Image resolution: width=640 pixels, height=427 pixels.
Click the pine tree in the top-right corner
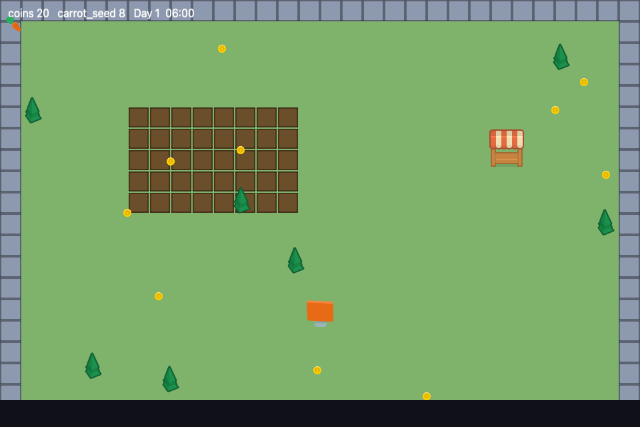pyautogui.click(x=561, y=57)
